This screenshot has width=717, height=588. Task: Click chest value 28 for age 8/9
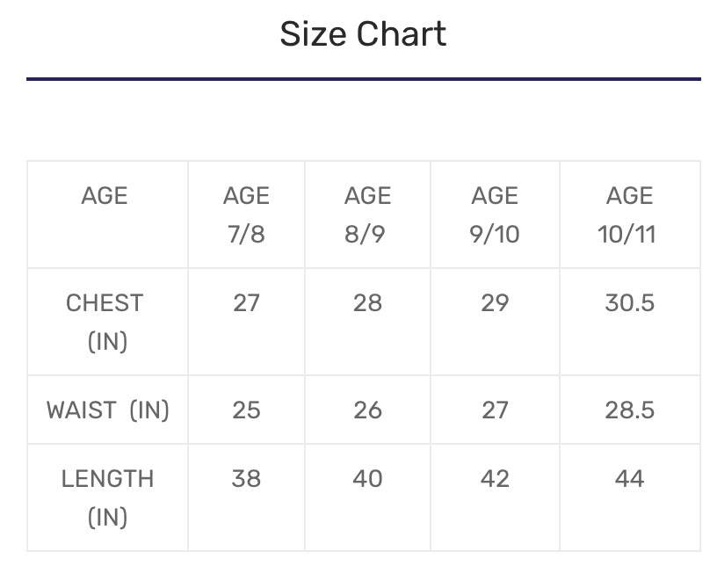click(367, 303)
